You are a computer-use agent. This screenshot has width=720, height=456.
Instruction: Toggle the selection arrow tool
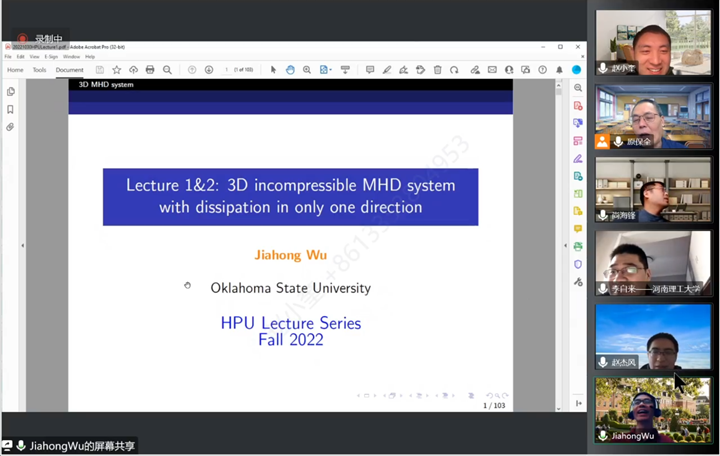click(273, 70)
